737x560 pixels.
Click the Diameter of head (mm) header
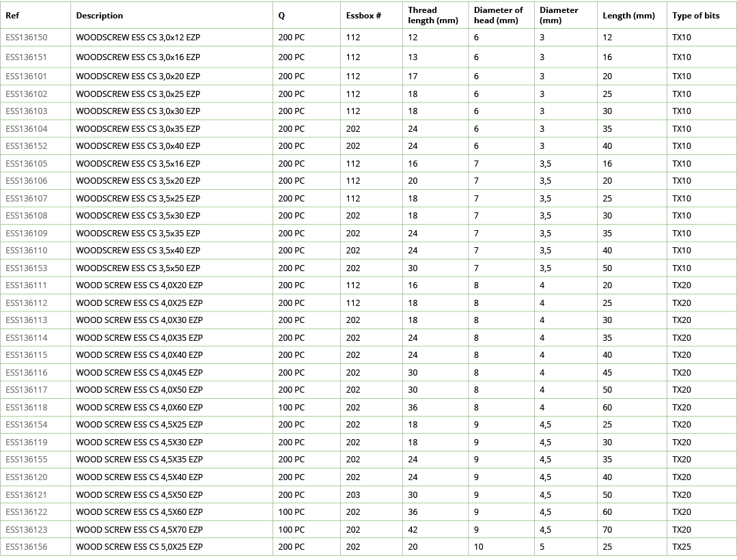(x=497, y=15)
